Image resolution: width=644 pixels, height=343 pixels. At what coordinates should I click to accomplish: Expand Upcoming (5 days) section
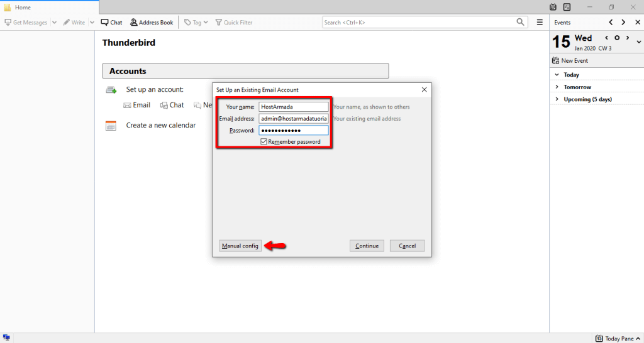point(557,99)
